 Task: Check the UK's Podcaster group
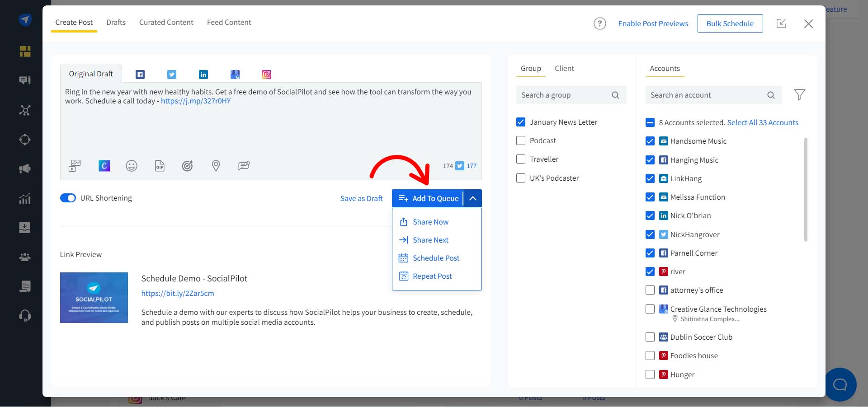(521, 178)
